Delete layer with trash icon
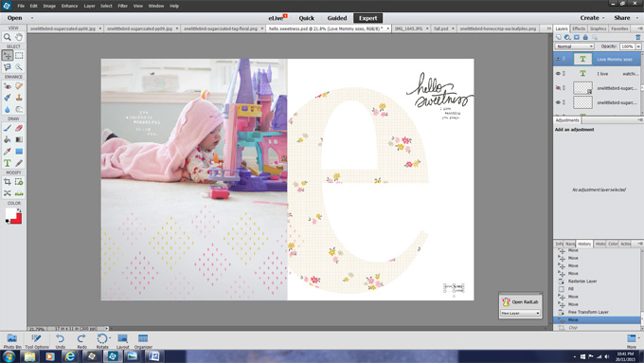Image resolution: width=644 pixels, height=363 pixels. (x=637, y=37)
